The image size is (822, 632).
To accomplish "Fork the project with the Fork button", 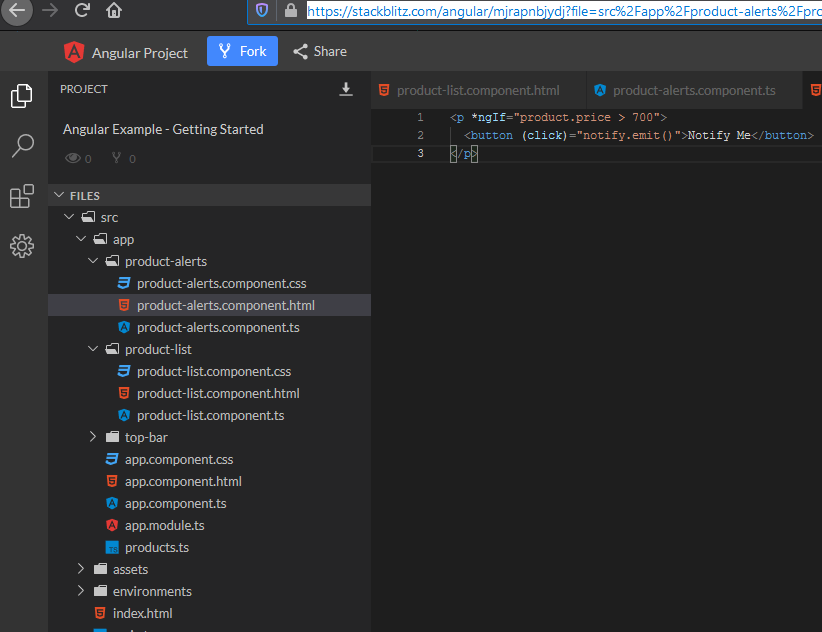I will point(242,51).
